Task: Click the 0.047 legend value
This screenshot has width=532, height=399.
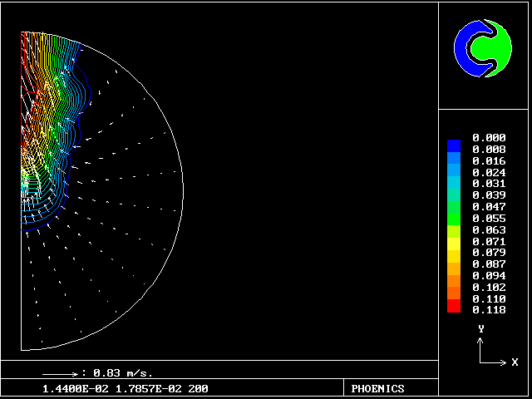Action: coord(488,206)
